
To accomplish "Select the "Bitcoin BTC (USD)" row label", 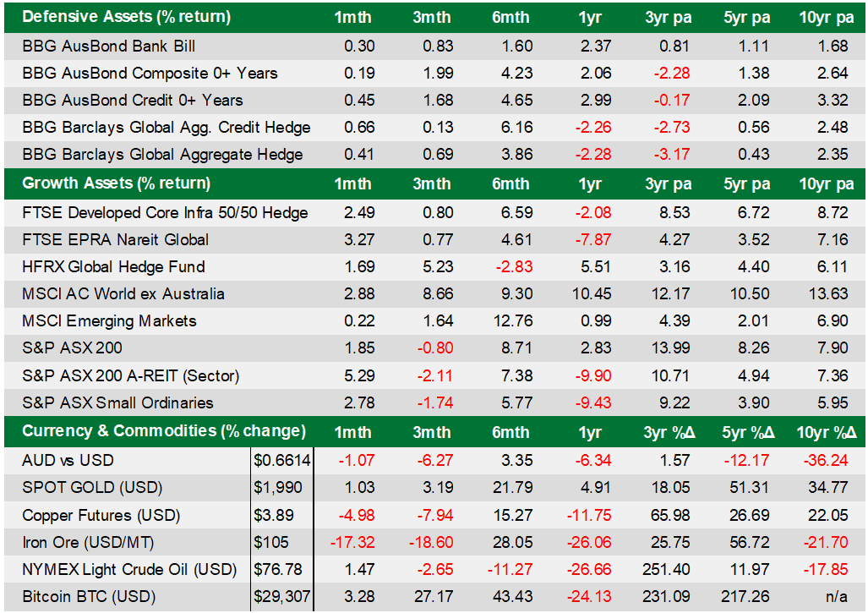I will [89, 597].
